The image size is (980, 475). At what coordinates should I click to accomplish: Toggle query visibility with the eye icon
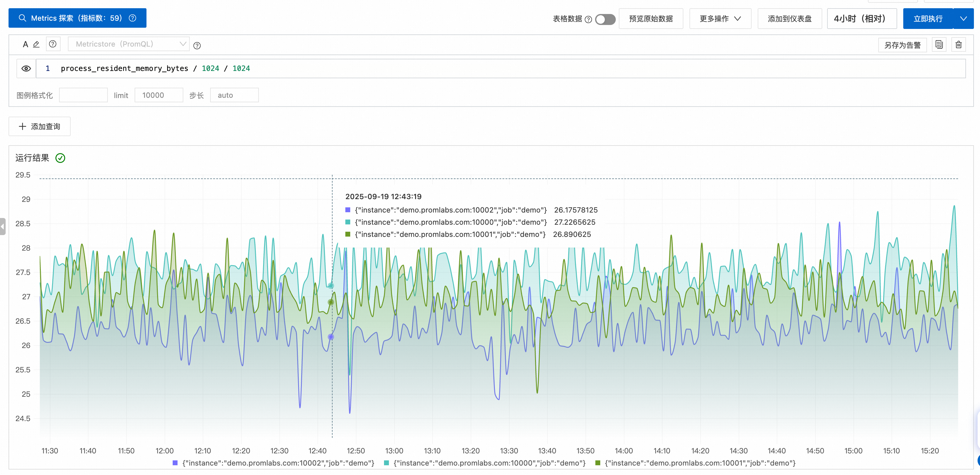[x=26, y=69]
